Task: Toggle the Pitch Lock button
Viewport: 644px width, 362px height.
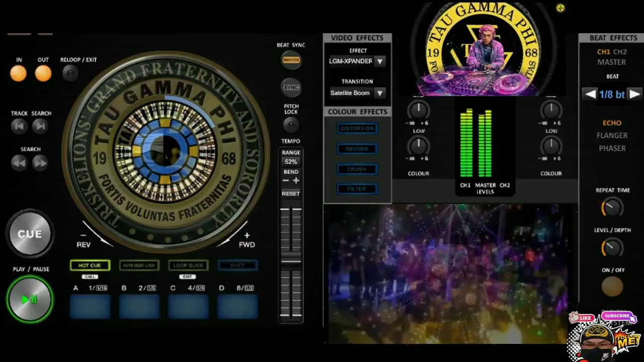Action: [x=291, y=125]
